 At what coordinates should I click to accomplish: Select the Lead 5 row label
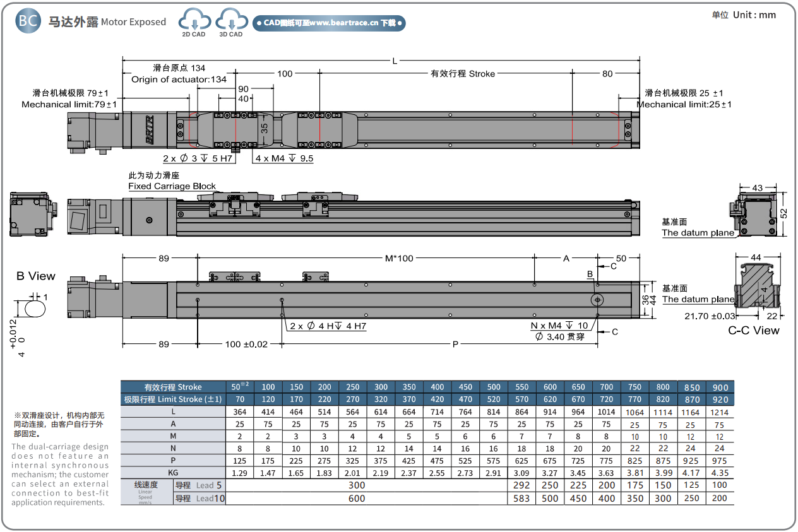click(x=199, y=485)
